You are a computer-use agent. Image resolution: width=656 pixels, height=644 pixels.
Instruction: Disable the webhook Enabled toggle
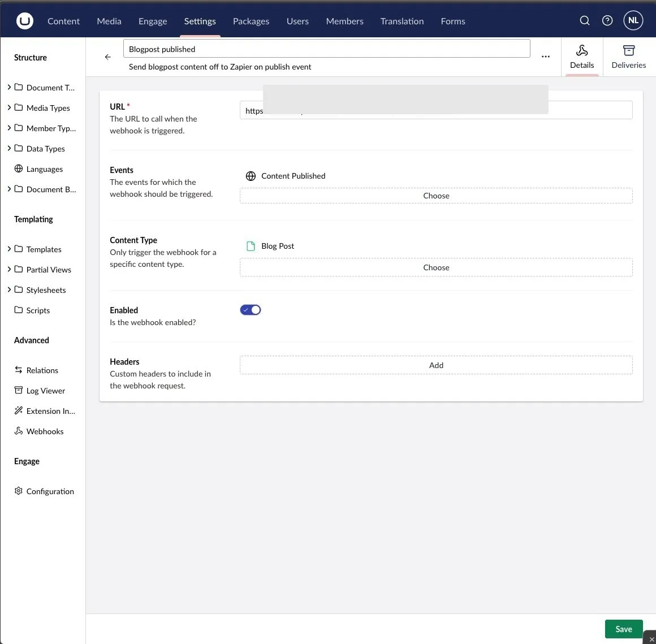click(x=251, y=309)
